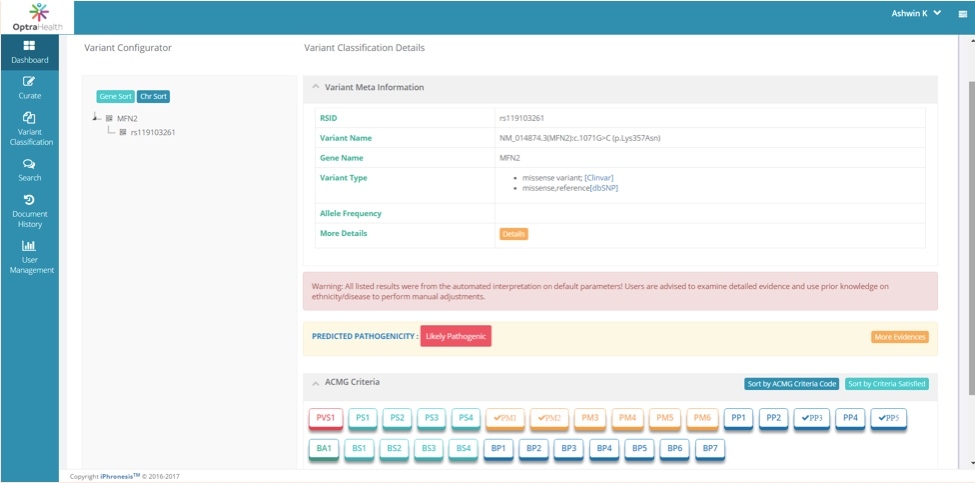Open the Curate section icon
The width and height of the screenshot is (975, 483).
29,81
